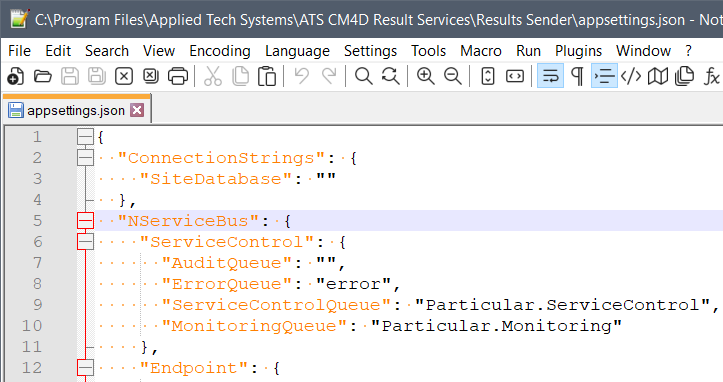Viewport: 723px width, 382px height.
Task: Create a new file with toolbar icon
Action: (16, 76)
